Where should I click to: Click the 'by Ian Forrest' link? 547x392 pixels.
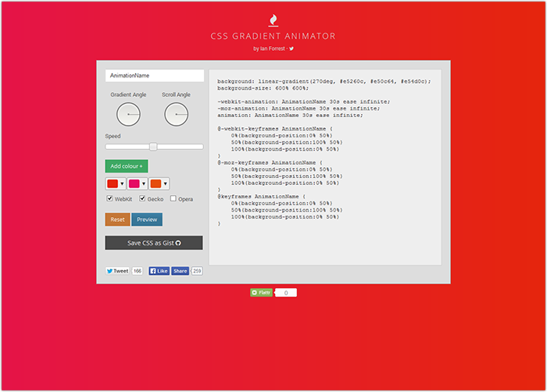pos(270,49)
